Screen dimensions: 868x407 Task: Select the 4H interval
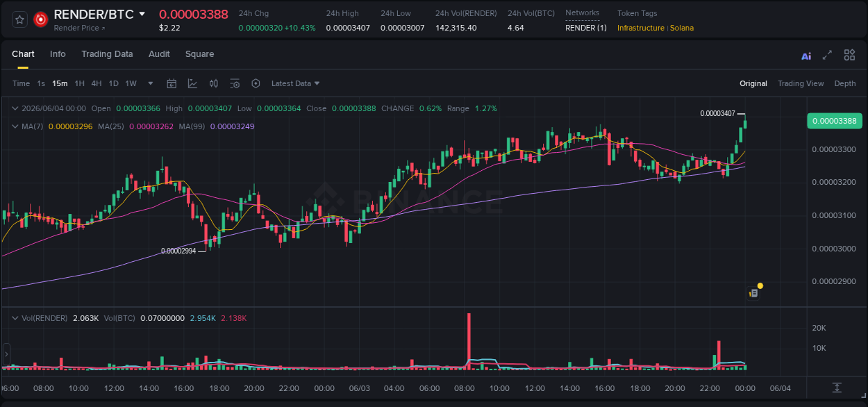[97, 83]
